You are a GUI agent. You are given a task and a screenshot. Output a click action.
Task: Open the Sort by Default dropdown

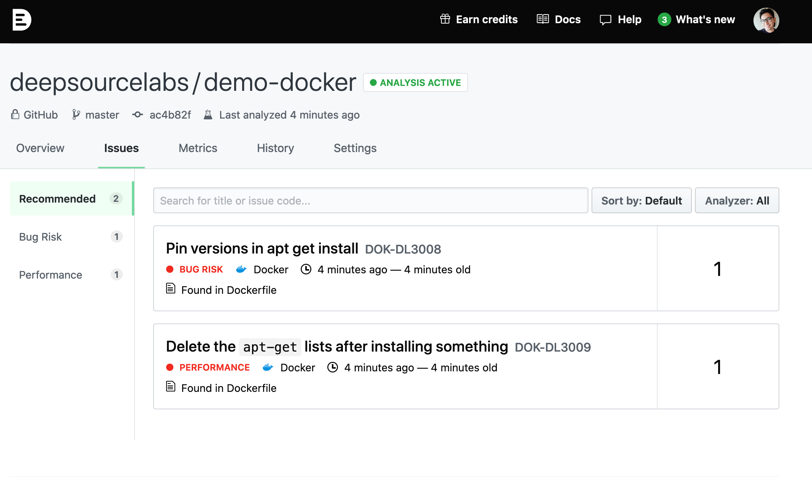641,200
